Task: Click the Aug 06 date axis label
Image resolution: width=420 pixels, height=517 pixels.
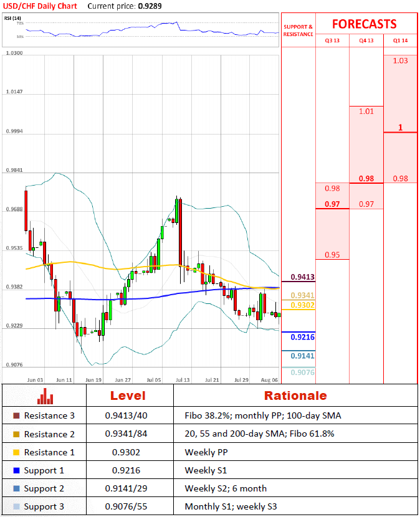Action: 269,380
